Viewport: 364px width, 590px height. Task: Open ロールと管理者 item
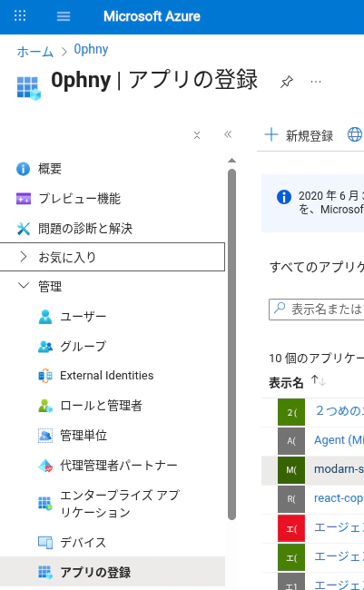coord(101,405)
